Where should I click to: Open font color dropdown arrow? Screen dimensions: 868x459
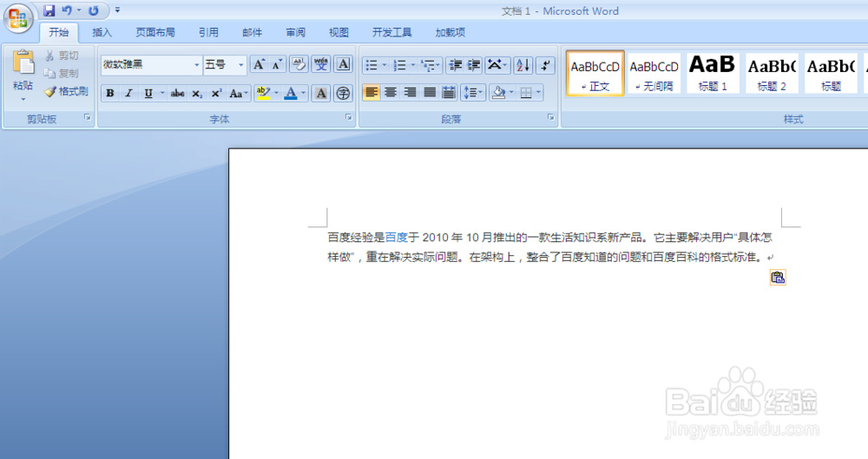(303, 93)
